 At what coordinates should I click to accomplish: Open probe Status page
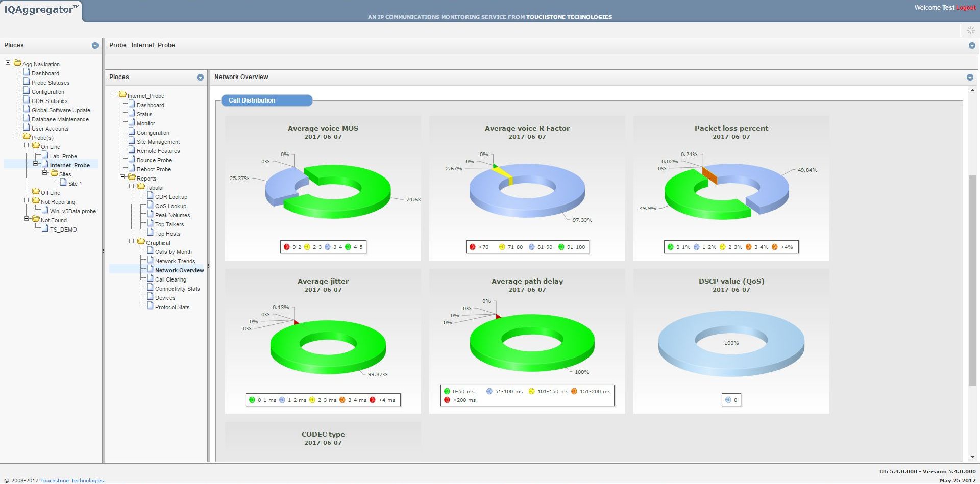click(144, 114)
